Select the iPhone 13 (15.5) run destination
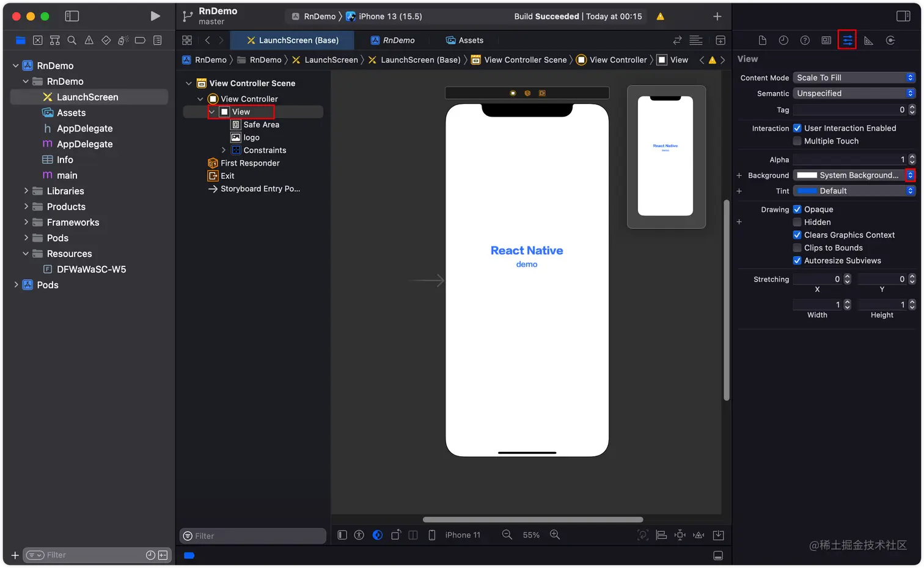The image size is (924, 568). tap(384, 16)
